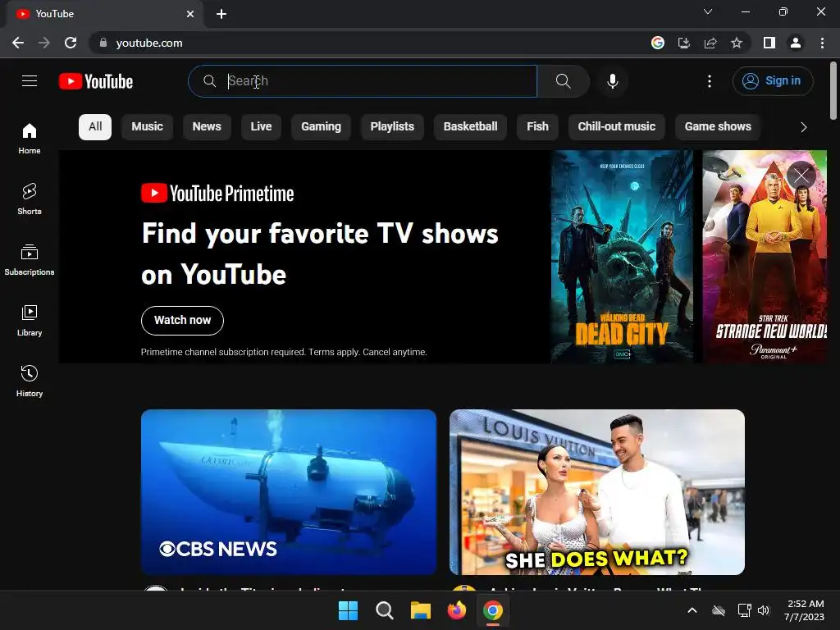840x630 pixels.
Task: Bookmark this page with the star icon
Action: coord(737,43)
